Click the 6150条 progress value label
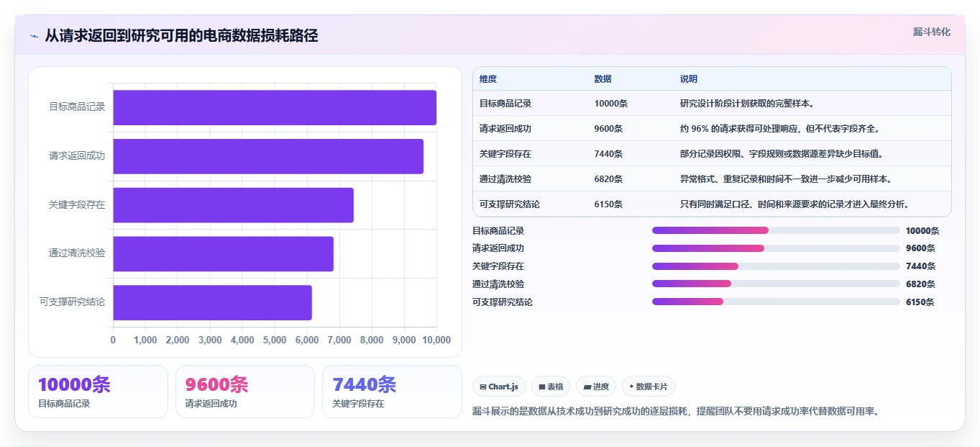 [x=920, y=302]
